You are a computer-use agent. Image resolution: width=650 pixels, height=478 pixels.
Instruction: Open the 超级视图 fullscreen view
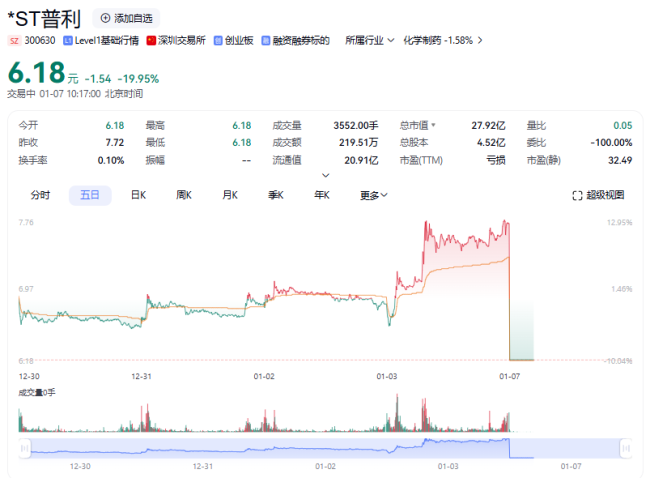[598, 195]
